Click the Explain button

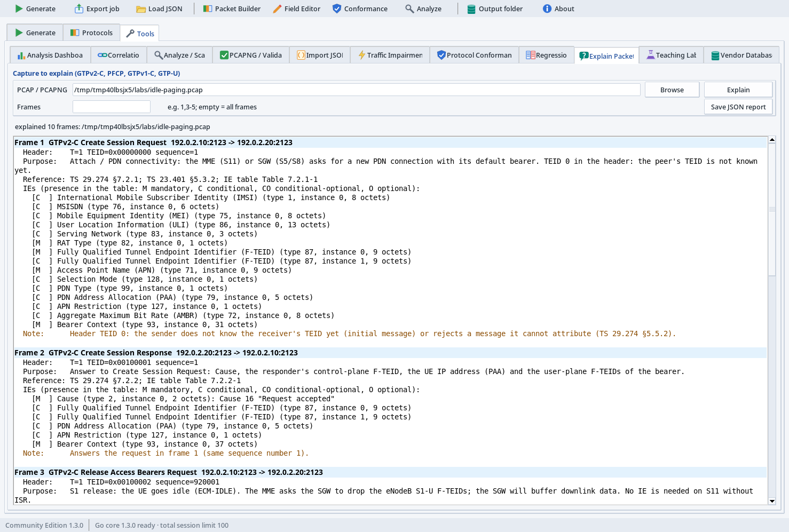point(738,90)
